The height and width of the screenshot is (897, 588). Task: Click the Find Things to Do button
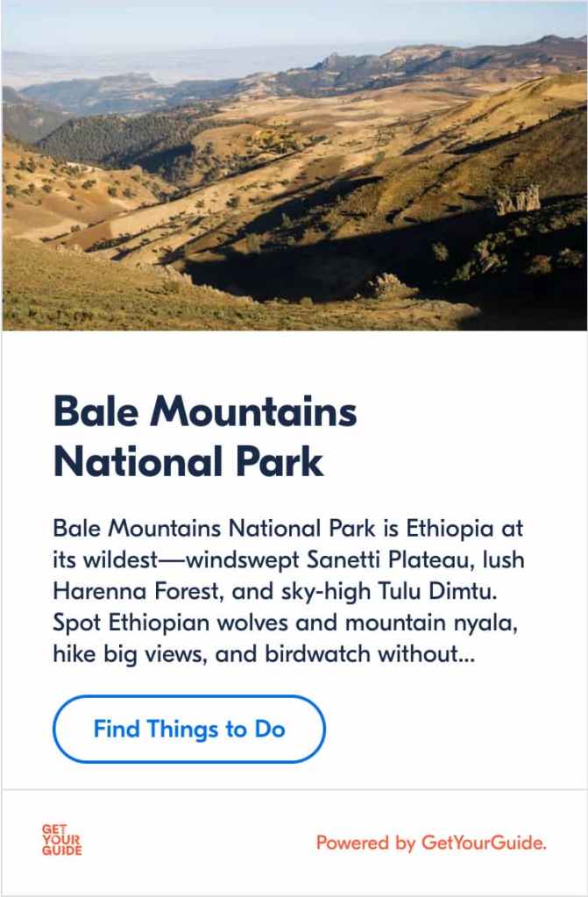pyautogui.click(x=189, y=729)
